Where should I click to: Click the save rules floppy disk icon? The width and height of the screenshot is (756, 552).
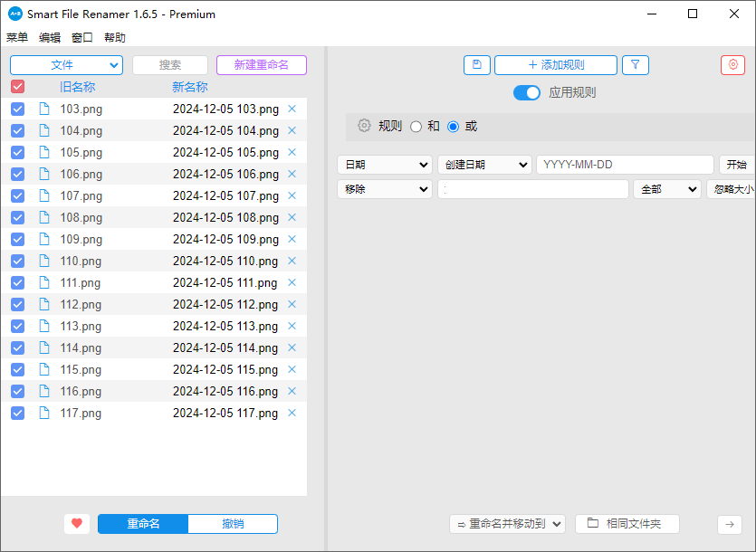[x=477, y=64]
